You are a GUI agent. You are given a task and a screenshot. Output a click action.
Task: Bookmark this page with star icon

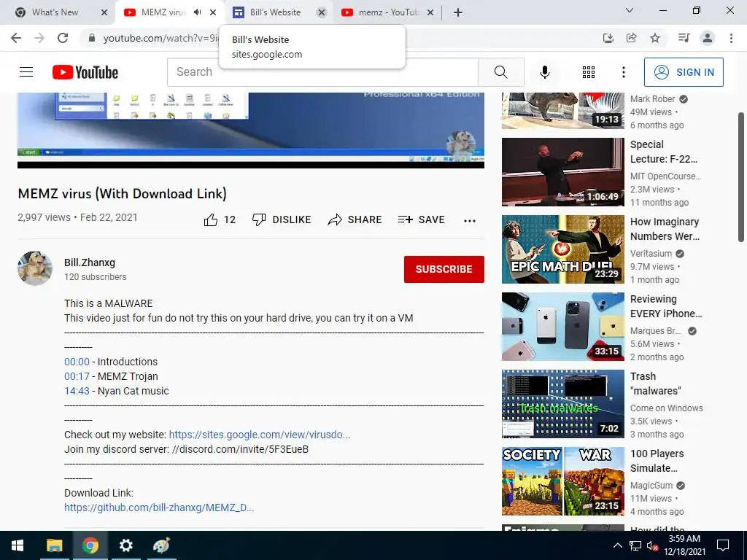pos(655,38)
